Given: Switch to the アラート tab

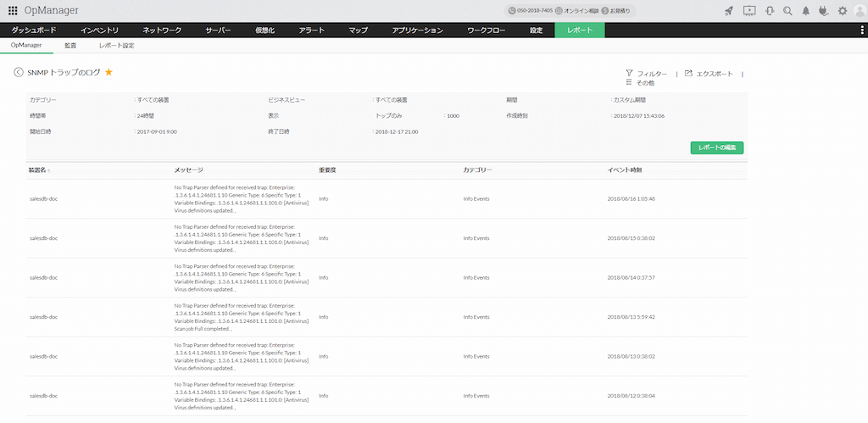Looking at the screenshot, I should point(311,31).
